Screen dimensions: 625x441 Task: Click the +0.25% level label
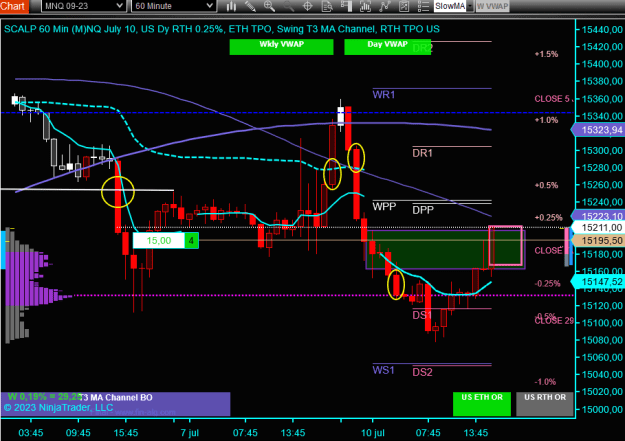click(548, 218)
